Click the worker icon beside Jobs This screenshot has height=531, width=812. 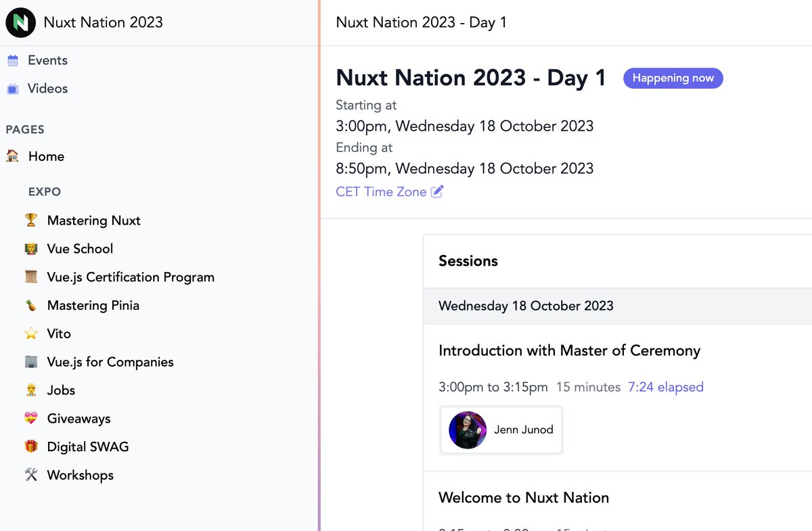pos(31,390)
